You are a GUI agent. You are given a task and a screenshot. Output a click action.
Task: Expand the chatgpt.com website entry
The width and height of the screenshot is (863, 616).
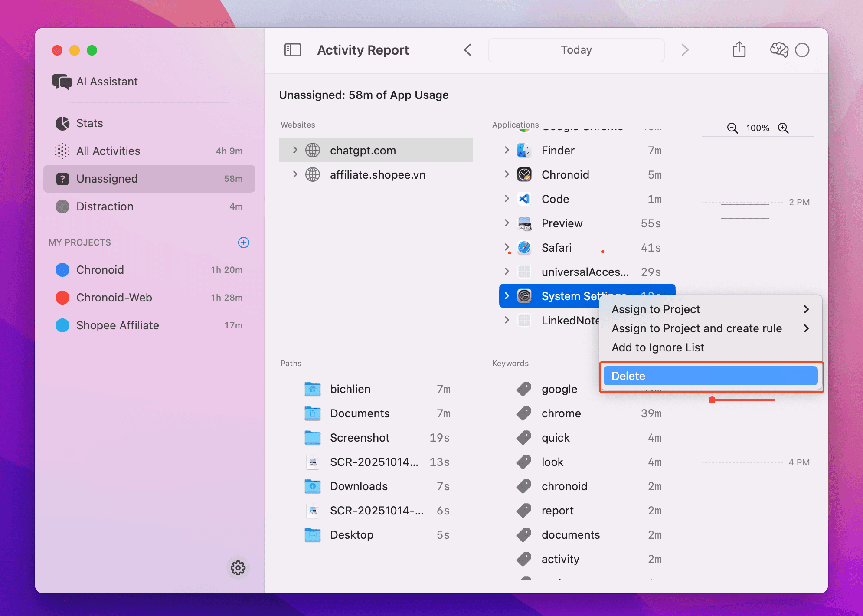[x=295, y=150]
